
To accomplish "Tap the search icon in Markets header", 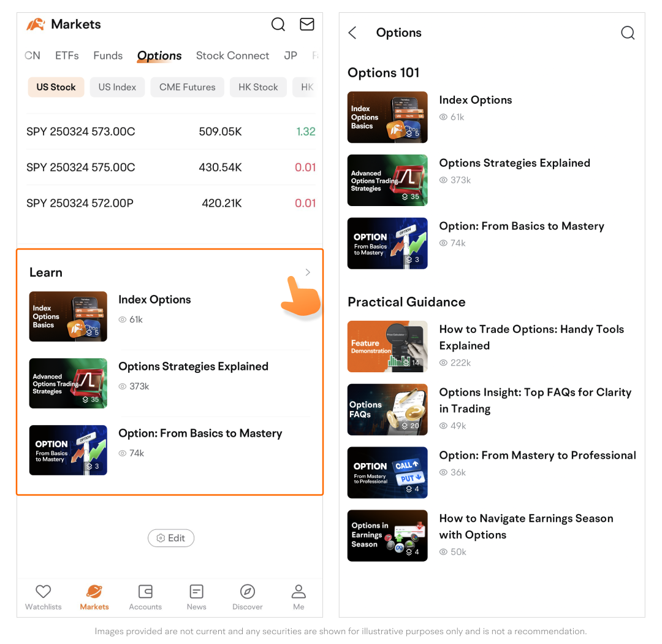I will (x=278, y=25).
